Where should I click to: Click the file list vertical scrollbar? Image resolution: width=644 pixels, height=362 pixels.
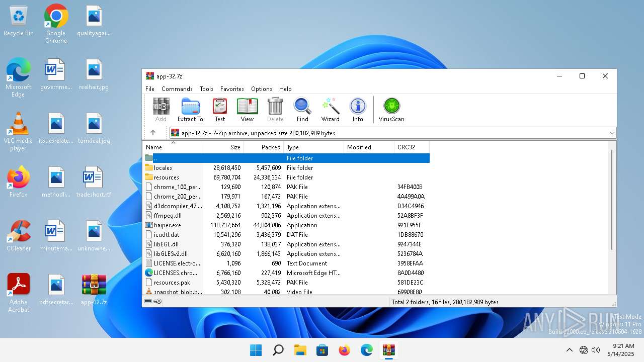point(612,199)
